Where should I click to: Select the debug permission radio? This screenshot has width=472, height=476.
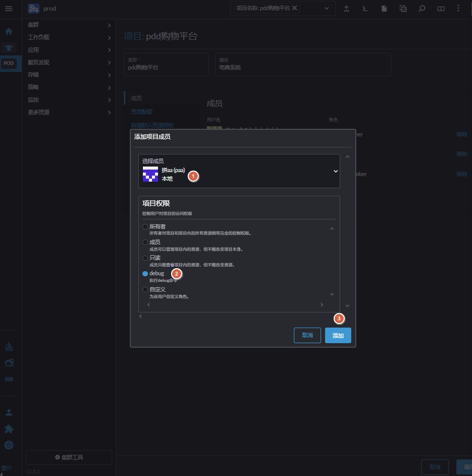(145, 274)
